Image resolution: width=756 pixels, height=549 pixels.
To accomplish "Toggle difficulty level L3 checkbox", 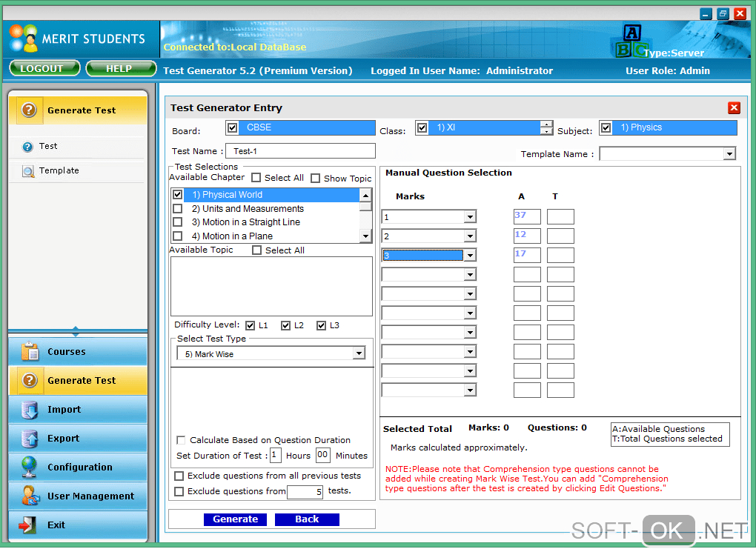I will (321, 326).
